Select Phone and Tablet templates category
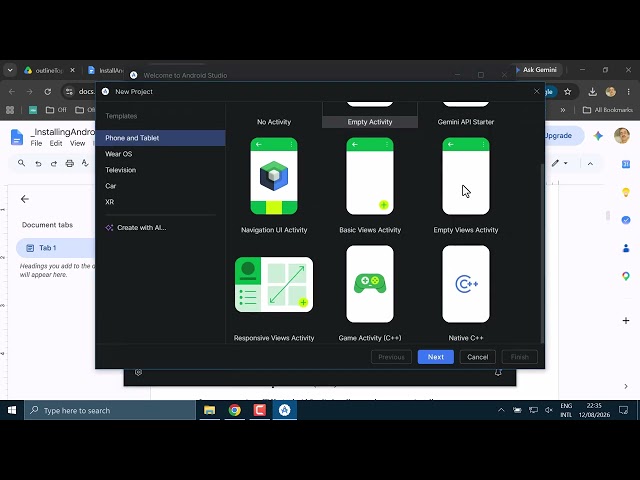This screenshot has height=480, width=640. coord(160,138)
